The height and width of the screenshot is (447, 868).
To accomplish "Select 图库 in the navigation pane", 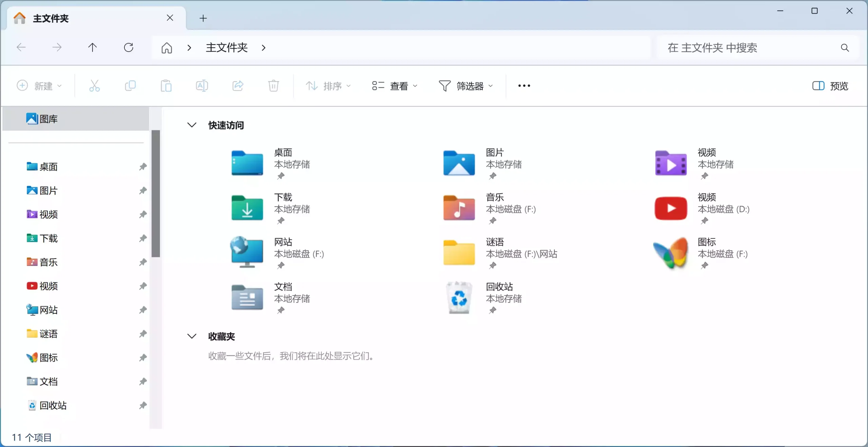I will (48, 119).
